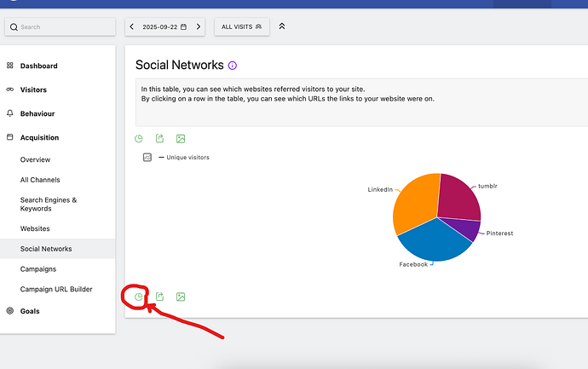
Task: Go to the All Channels report
Action: 40,180
